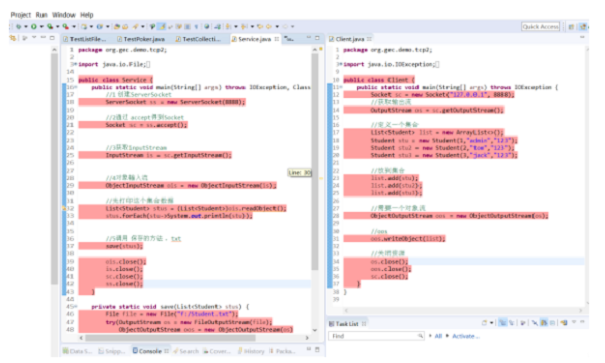This screenshot has width=605, height=363.
Task: Click the horizontal scrollbar under Service.java editor
Action: click(x=170, y=338)
